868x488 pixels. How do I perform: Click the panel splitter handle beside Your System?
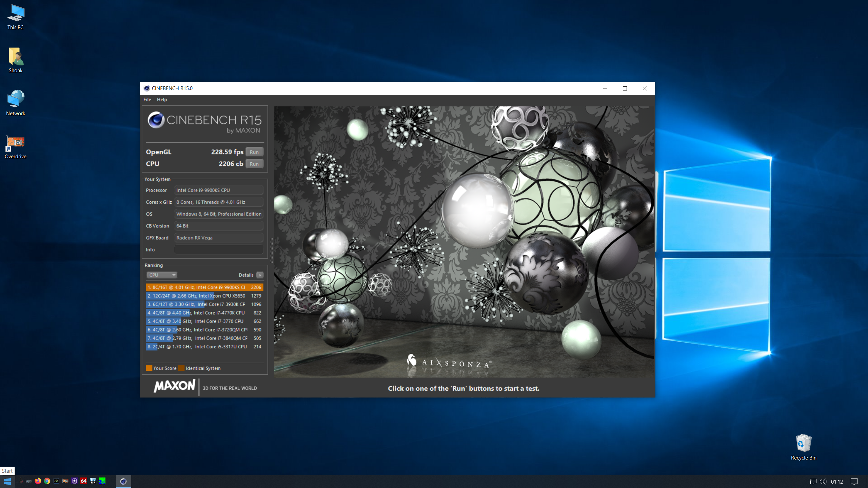click(x=271, y=251)
